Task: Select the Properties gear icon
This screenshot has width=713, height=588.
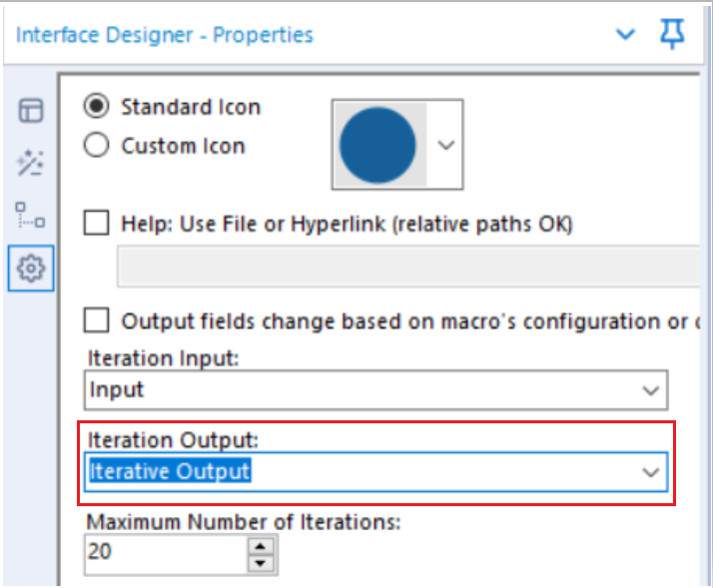Action: [31, 269]
